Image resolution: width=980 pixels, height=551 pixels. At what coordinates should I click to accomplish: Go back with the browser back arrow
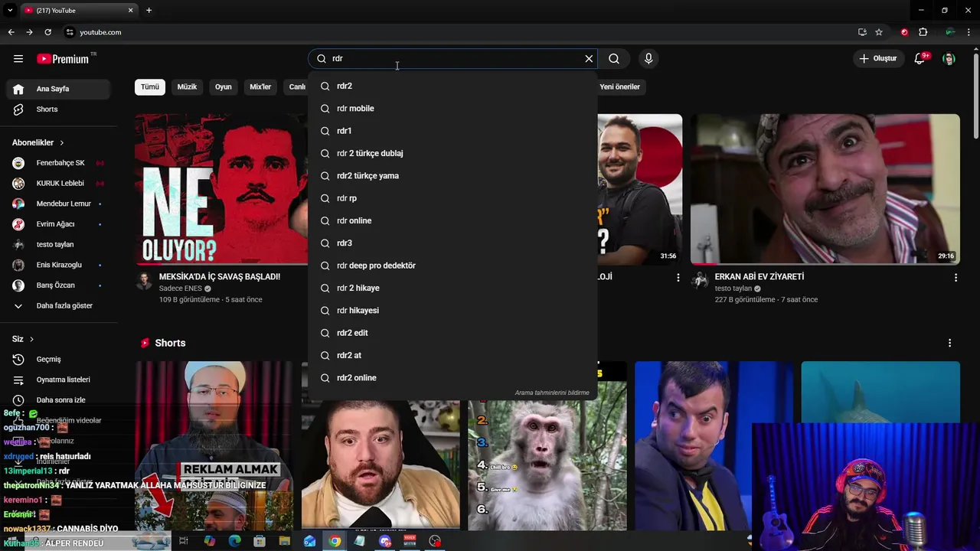[x=11, y=32]
